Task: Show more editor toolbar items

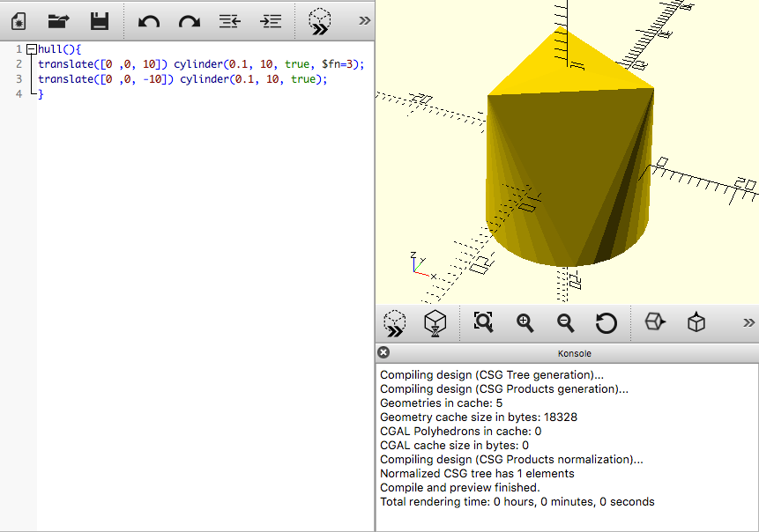Action: [364, 21]
